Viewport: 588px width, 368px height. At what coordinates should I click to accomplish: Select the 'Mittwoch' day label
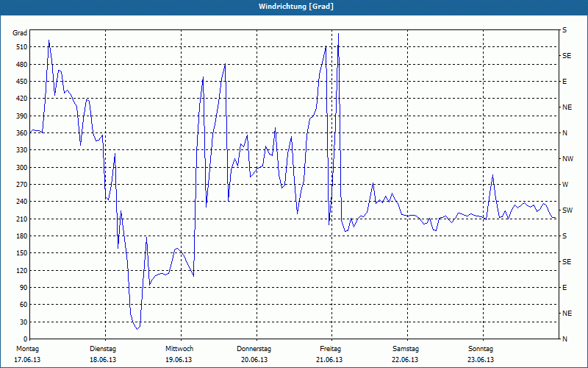coord(179,349)
